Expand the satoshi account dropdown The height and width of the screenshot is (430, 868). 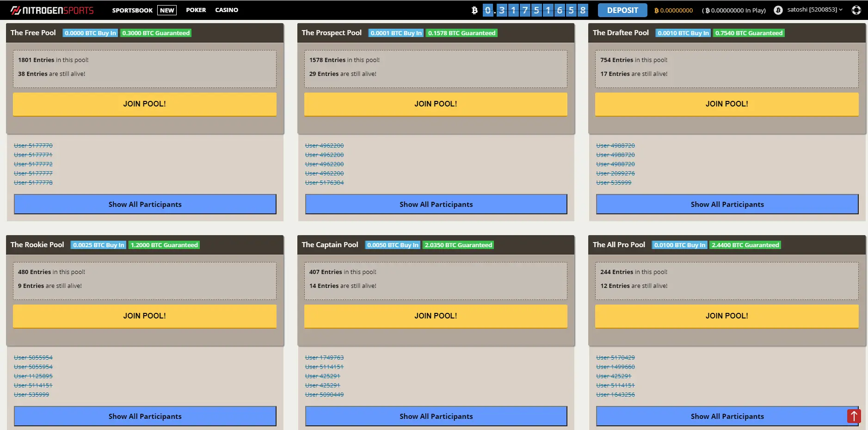pyautogui.click(x=815, y=10)
